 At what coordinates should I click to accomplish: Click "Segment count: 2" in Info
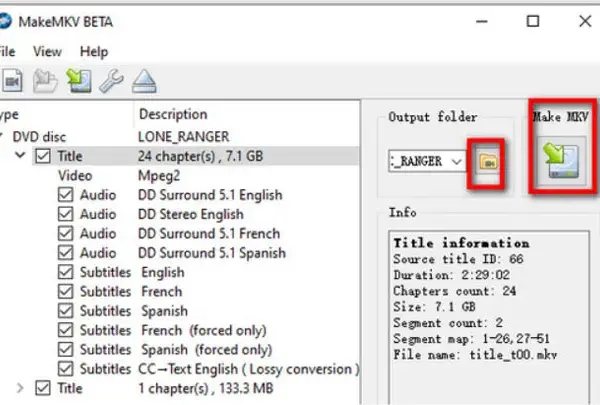448,323
